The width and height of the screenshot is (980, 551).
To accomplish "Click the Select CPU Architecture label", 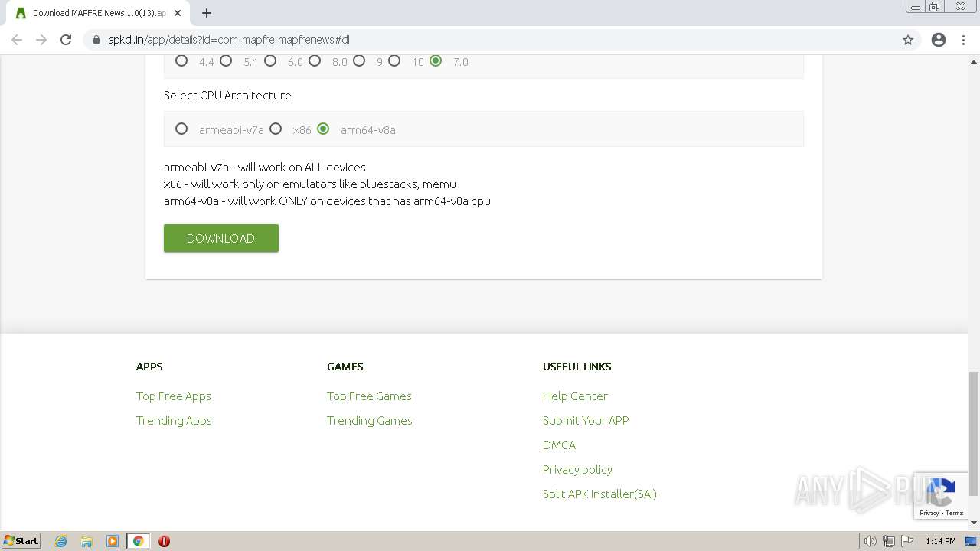I will [227, 95].
